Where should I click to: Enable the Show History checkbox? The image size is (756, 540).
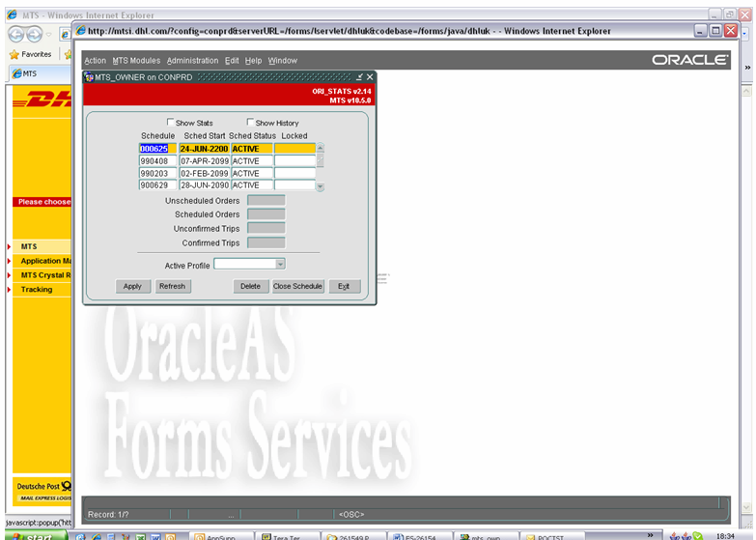[250, 122]
